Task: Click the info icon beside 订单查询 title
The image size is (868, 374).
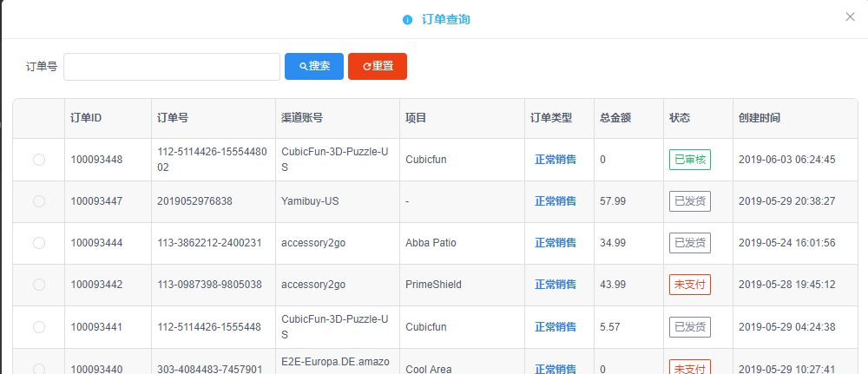Action: coord(407,20)
